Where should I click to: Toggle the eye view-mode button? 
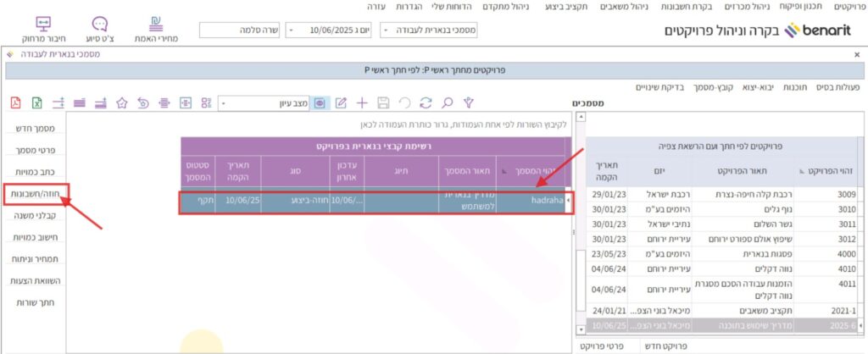[x=320, y=102]
